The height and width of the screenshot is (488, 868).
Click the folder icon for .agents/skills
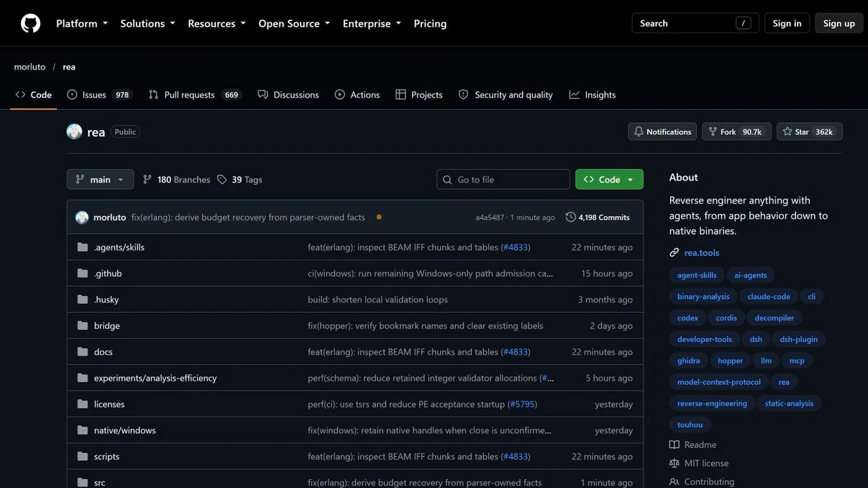(x=82, y=247)
